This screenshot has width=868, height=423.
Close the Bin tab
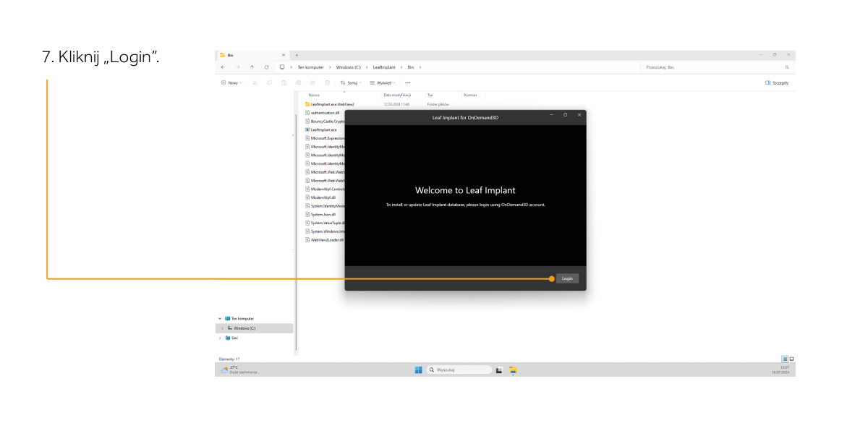point(283,55)
